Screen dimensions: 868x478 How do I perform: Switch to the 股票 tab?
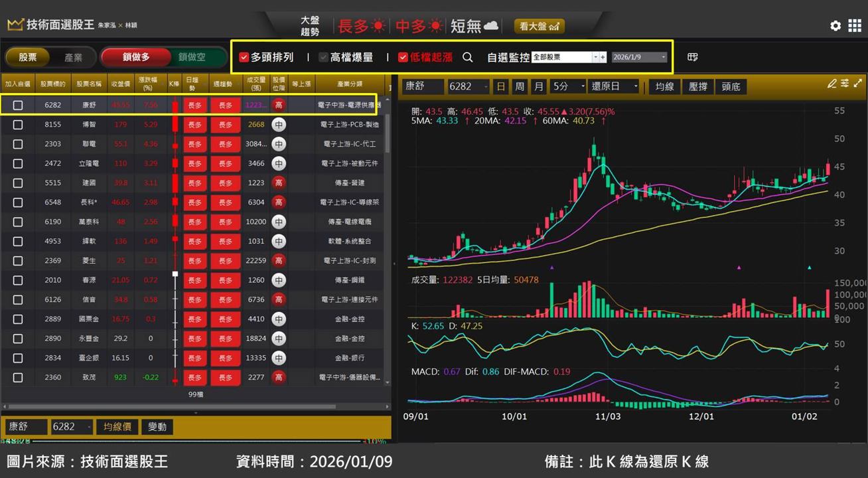(x=28, y=57)
